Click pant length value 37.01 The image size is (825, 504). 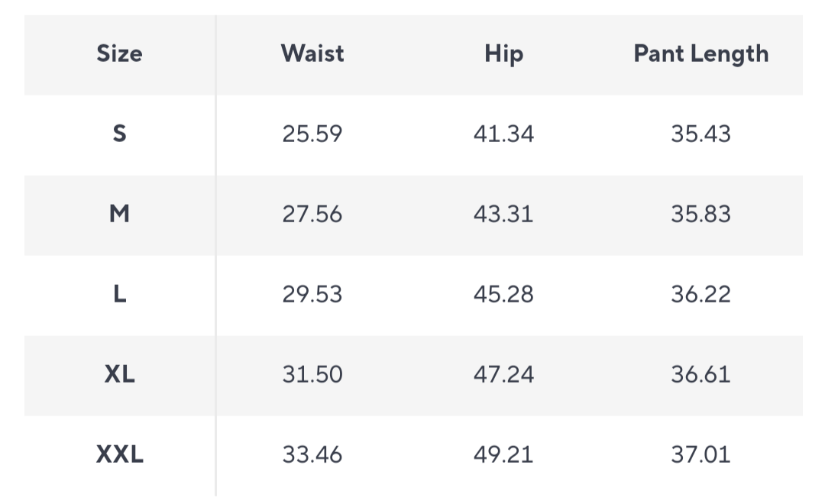[x=700, y=454]
